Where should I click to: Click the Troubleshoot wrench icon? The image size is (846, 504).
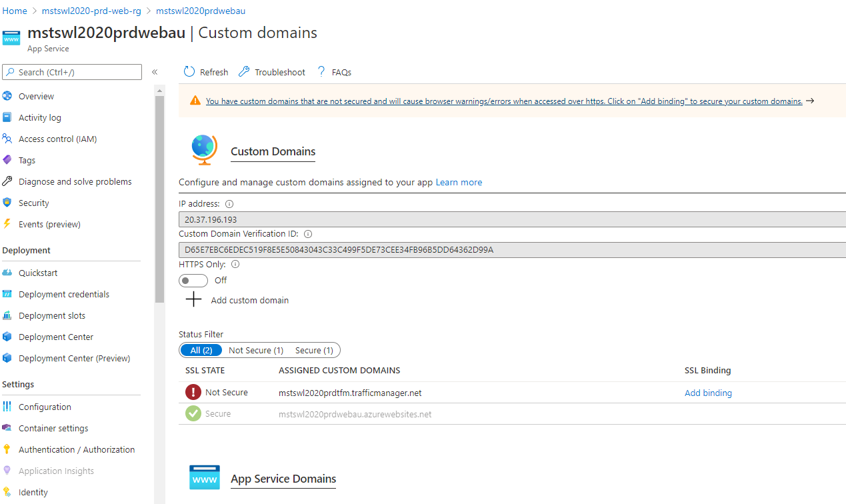pyautogui.click(x=244, y=71)
